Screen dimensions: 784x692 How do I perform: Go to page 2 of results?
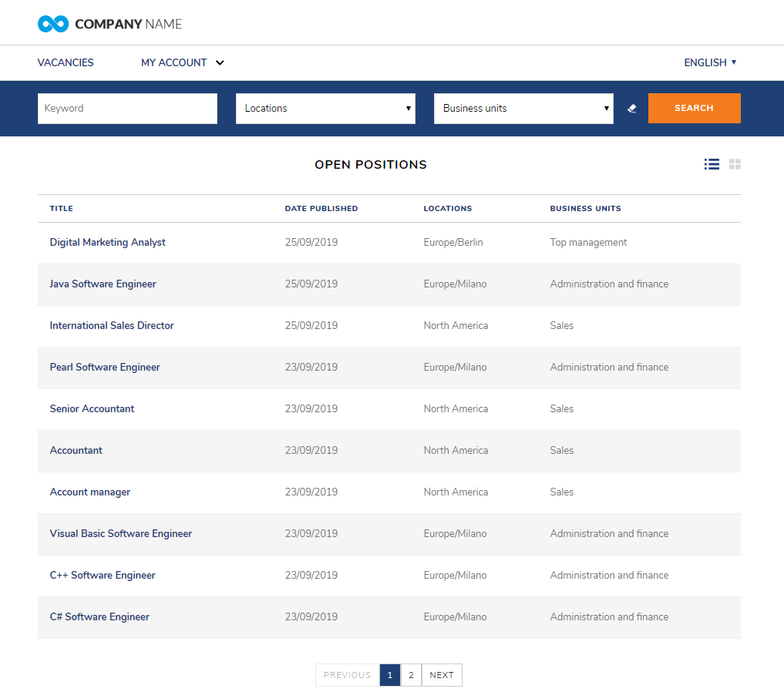point(411,675)
